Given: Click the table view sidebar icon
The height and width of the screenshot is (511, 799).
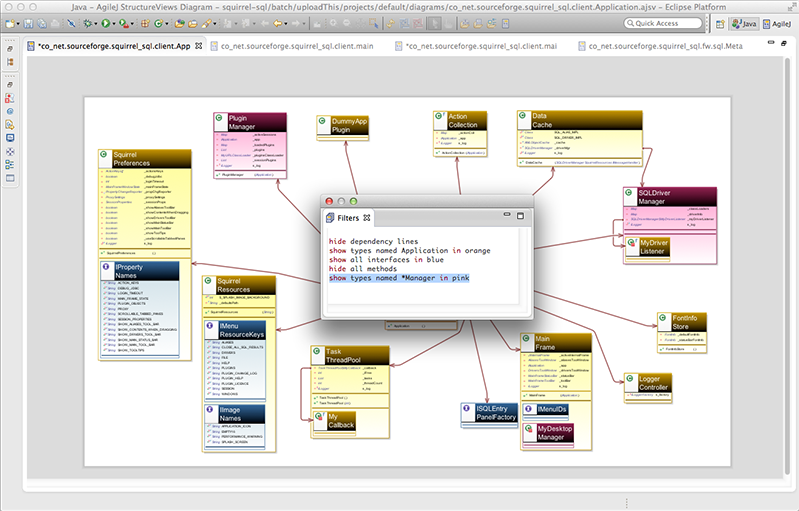Looking at the screenshot, I should (10, 178).
